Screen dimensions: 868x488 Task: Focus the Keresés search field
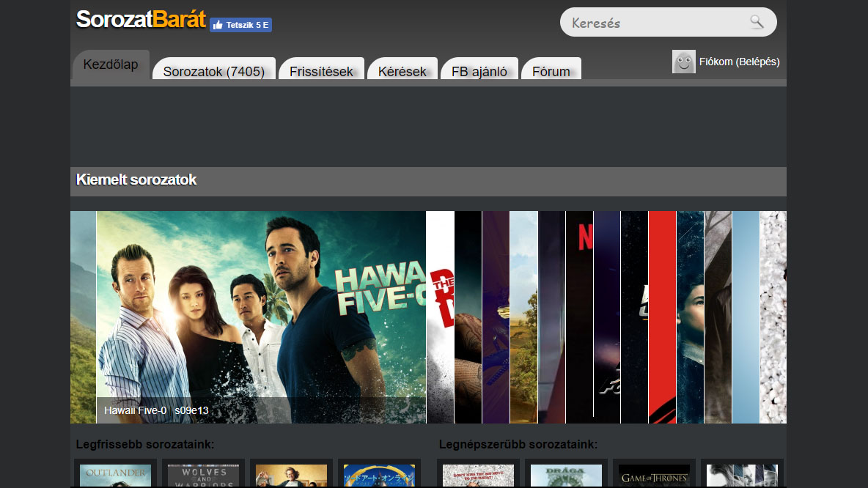[x=668, y=22]
